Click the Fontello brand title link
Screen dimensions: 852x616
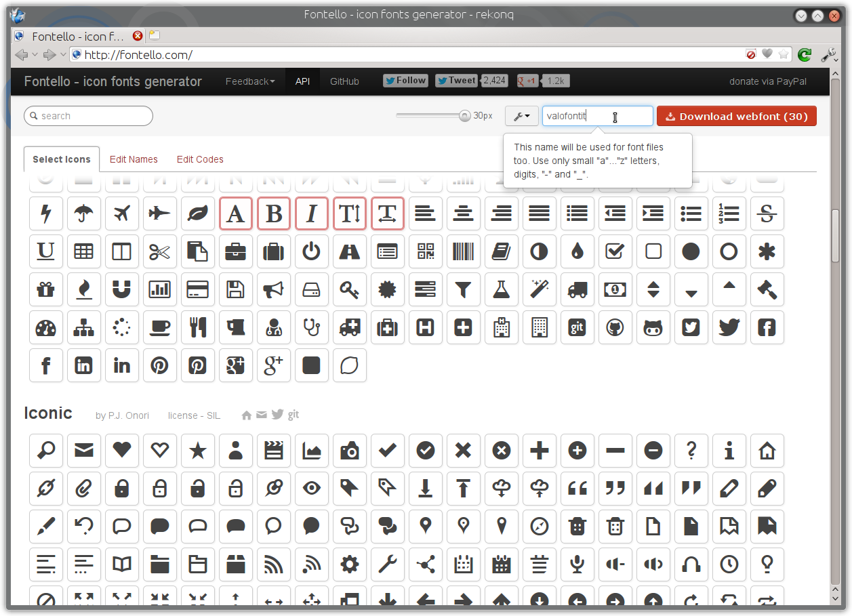(x=113, y=81)
